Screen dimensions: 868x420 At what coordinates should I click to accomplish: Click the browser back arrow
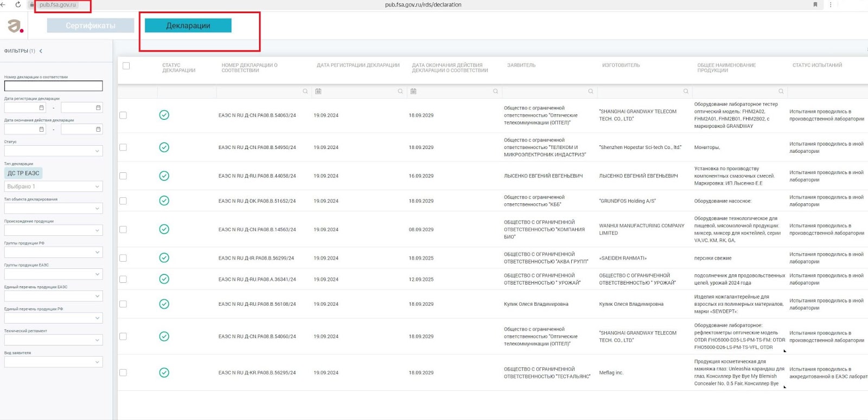coord(3,4)
